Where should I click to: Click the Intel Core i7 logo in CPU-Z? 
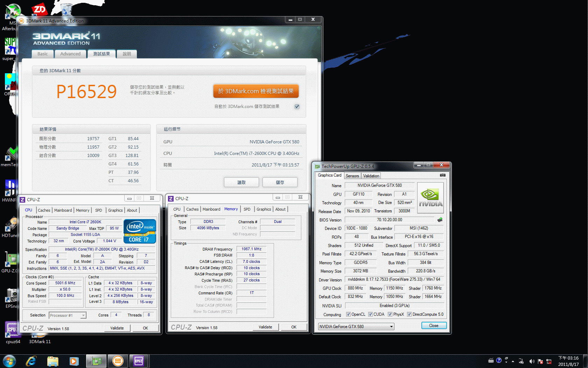pos(140,231)
